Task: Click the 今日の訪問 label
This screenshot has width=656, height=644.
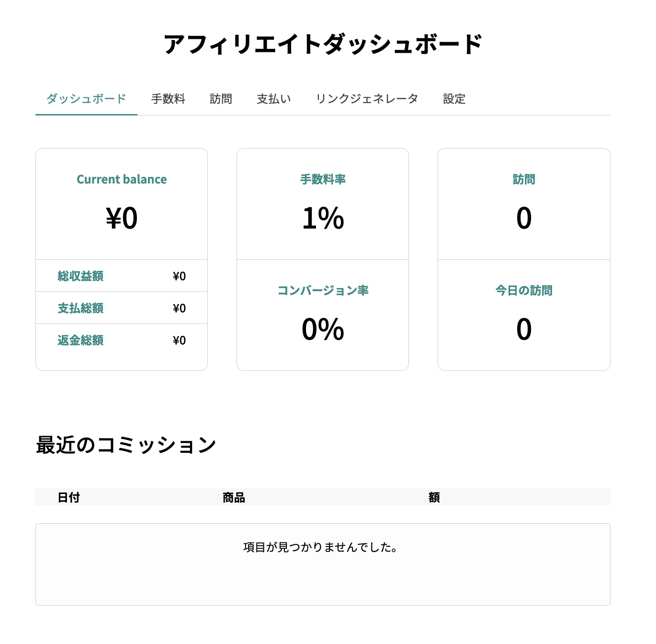Action: click(524, 290)
